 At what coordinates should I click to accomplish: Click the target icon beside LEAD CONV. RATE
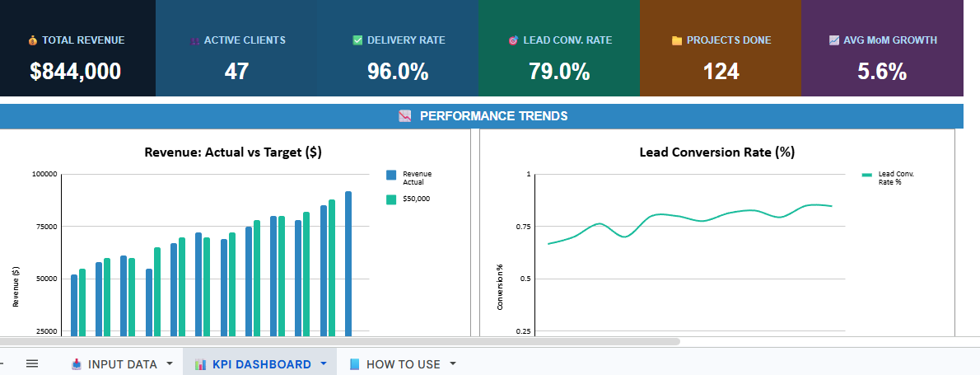(x=514, y=40)
